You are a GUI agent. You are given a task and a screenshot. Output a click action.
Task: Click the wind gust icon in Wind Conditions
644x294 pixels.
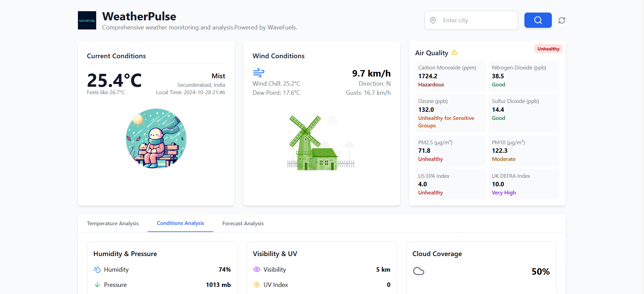258,72
